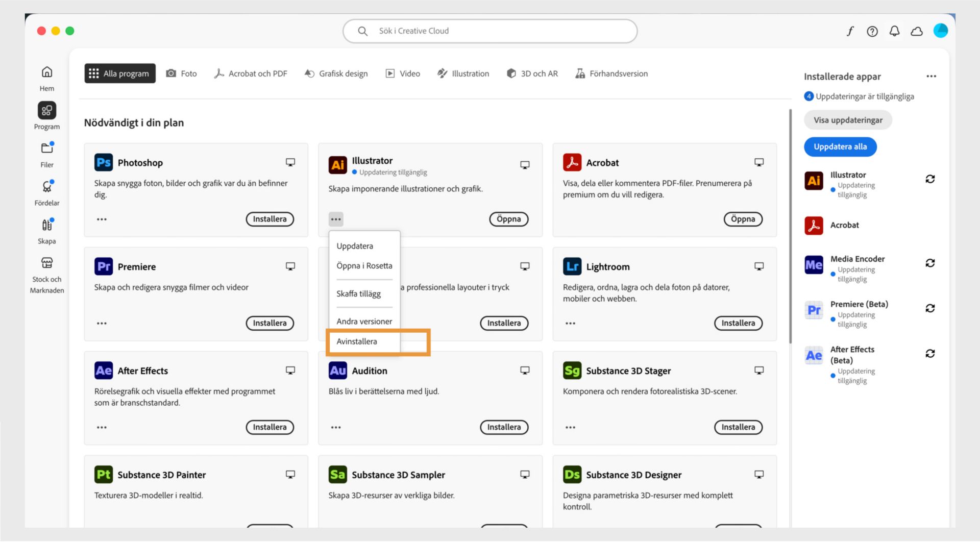Click the fonts f icon in header
The height and width of the screenshot is (542, 980).
(850, 31)
